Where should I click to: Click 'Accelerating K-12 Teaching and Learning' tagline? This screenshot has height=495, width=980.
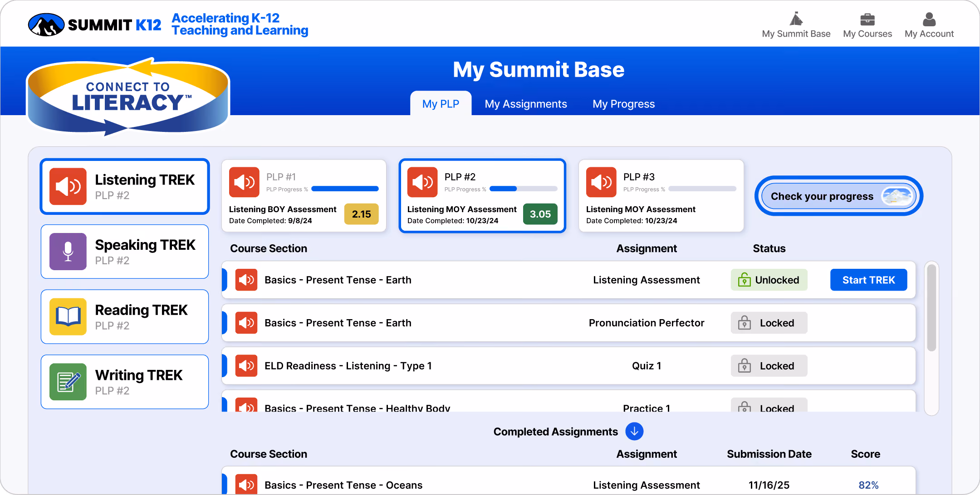(240, 24)
